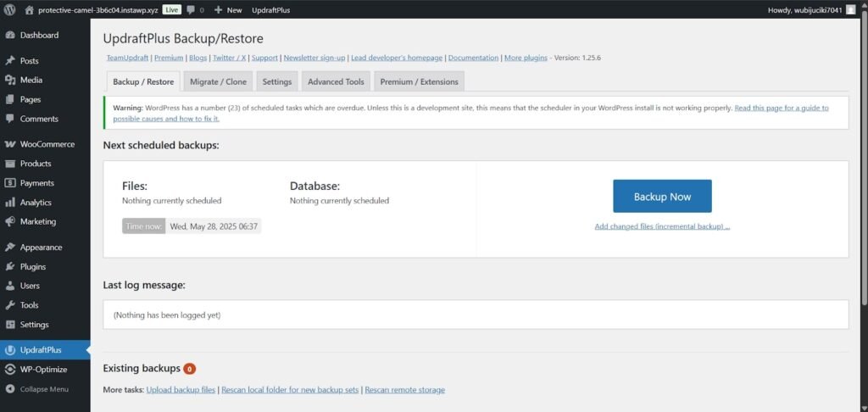Click the Marketing megaphone icon
The image size is (868, 412).
(9, 221)
